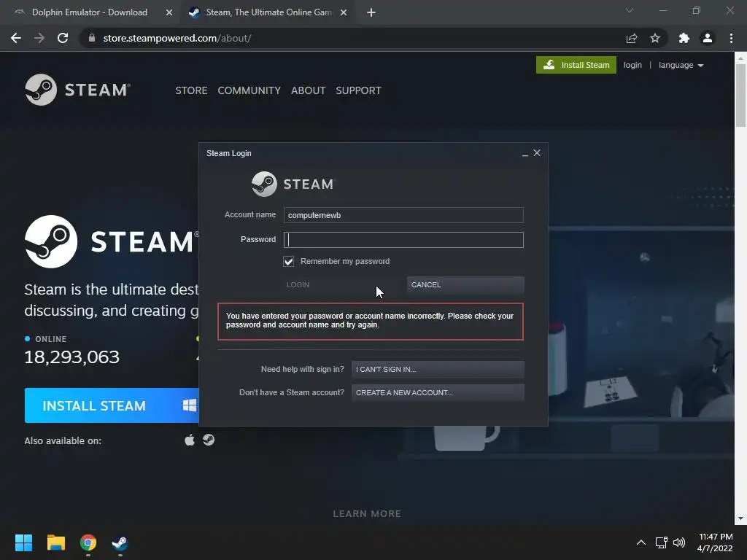Open the Chrome profile avatar
Image resolution: width=747 pixels, height=560 pixels.
(x=708, y=38)
